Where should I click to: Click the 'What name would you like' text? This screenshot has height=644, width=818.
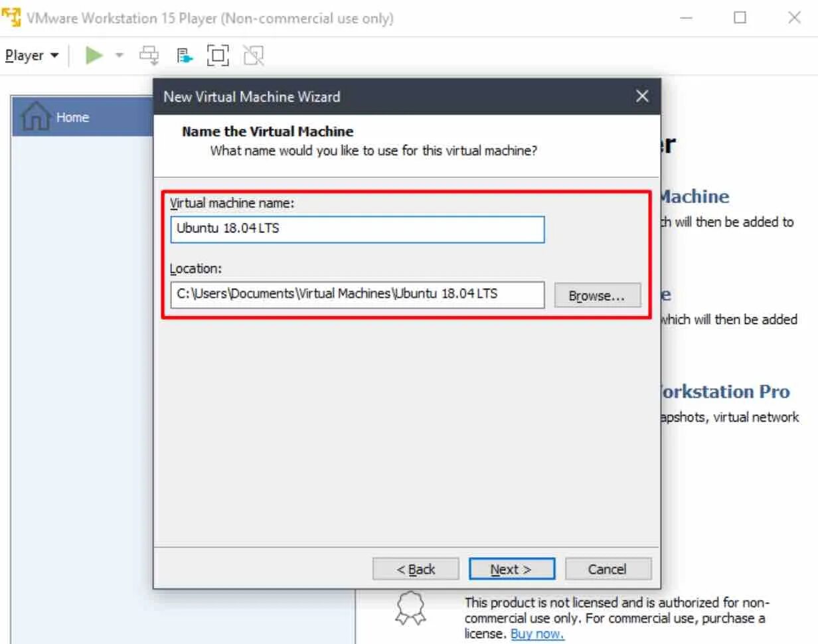[374, 151]
